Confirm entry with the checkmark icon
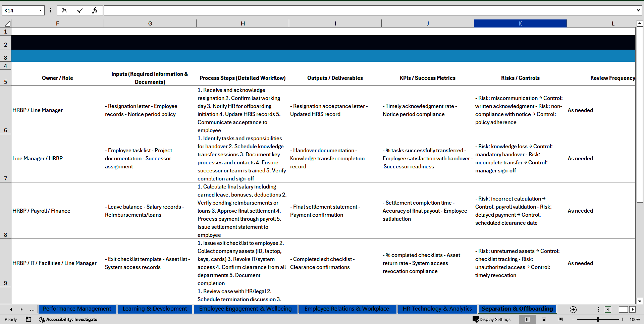The image size is (644, 324). pos(80,10)
